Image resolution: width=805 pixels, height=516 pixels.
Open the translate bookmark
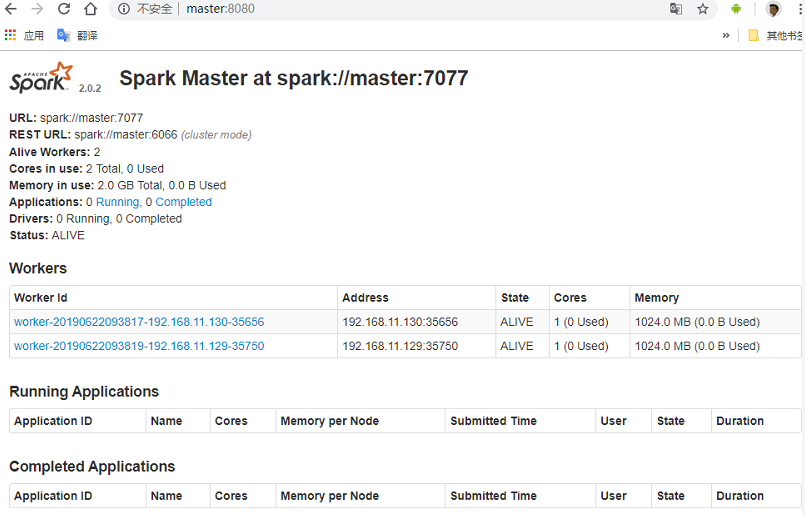click(x=77, y=35)
